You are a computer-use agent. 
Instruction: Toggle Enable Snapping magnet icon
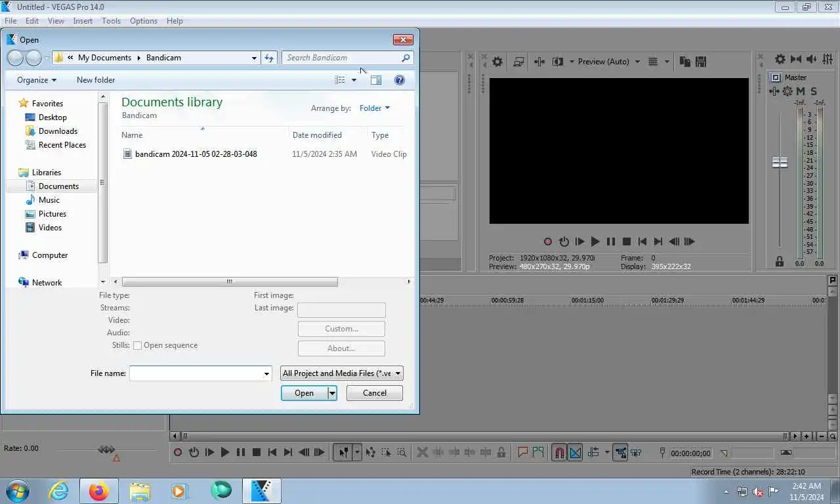559,452
